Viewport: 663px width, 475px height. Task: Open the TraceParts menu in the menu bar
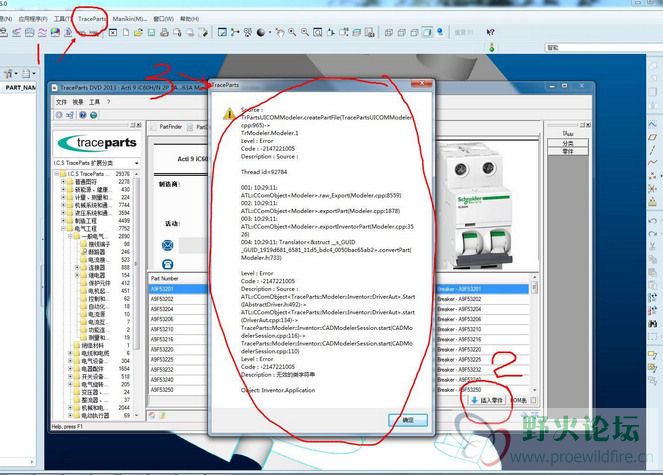click(x=92, y=19)
